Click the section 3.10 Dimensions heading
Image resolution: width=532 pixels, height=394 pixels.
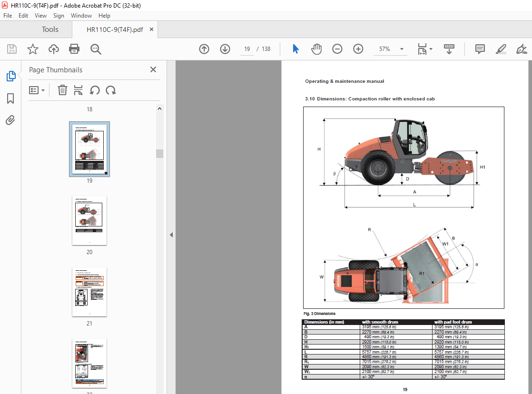pyautogui.click(x=369, y=99)
